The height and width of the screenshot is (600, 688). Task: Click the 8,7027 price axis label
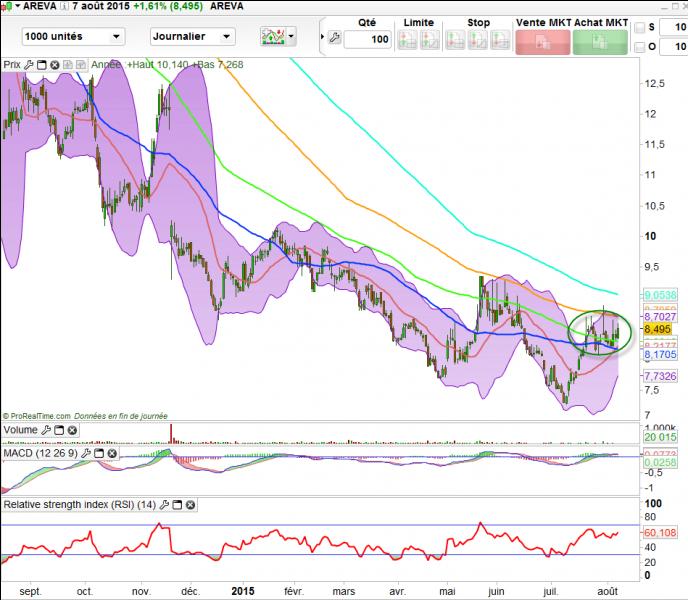[660, 317]
